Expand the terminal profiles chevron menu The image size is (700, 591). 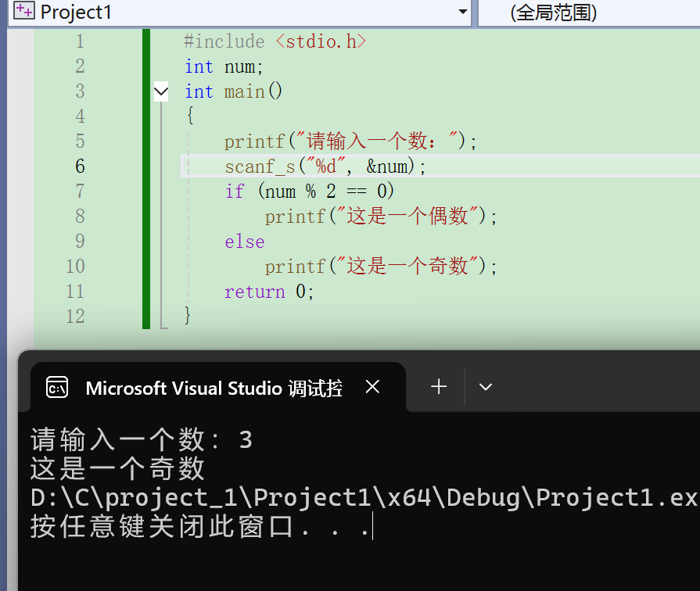coord(486,387)
